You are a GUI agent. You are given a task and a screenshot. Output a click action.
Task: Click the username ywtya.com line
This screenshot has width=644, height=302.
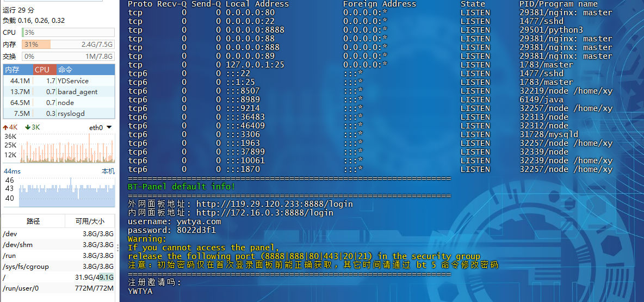(174, 221)
